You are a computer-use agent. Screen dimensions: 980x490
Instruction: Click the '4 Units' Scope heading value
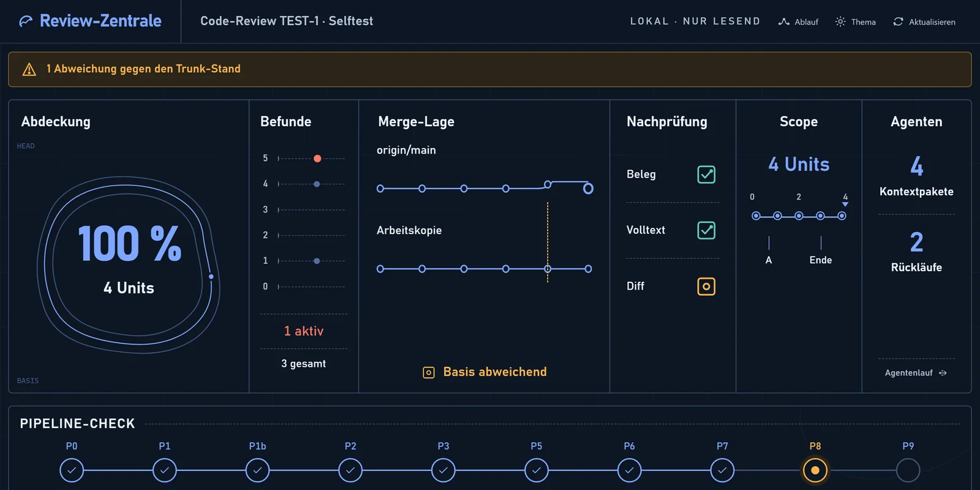click(x=799, y=164)
